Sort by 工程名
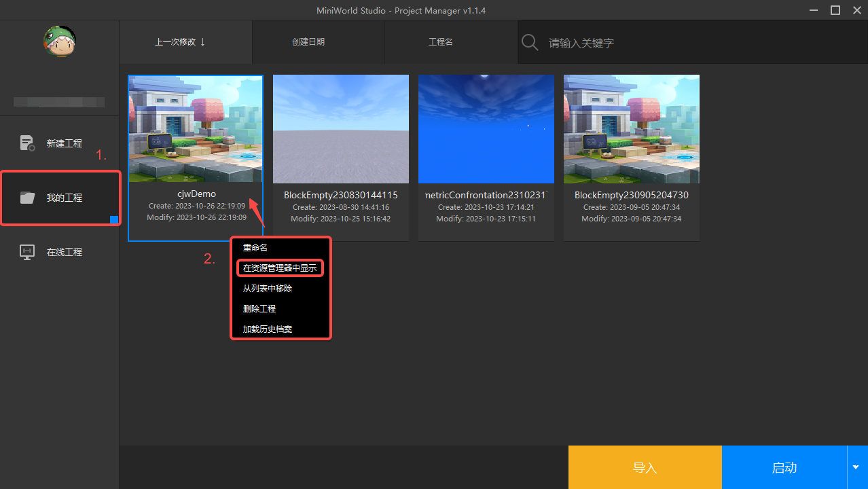Viewport: 868px width, 489px height. [x=451, y=42]
